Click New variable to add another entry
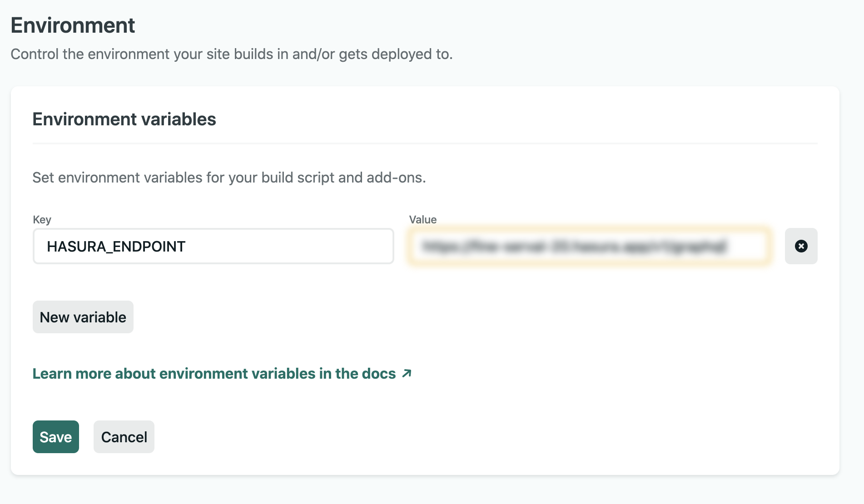Viewport: 864px width, 504px height. pos(83,316)
